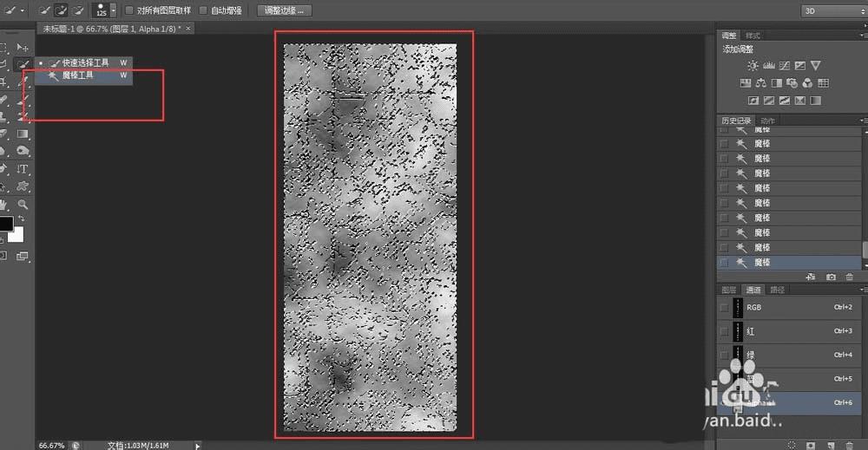Add a Posterize adjustment icon
This screenshot has height=450, width=868.
point(768,101)
